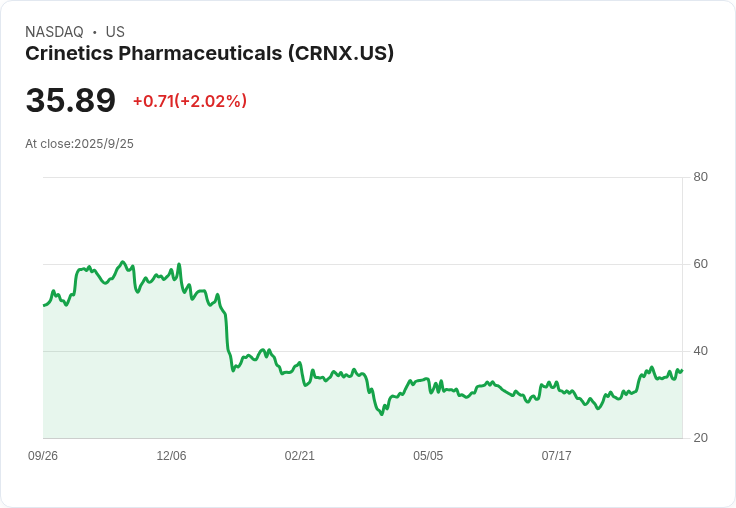This screenshot has width=736, height=508.
Task: Click the 40 y-axis label
Action: click(700, 351)
